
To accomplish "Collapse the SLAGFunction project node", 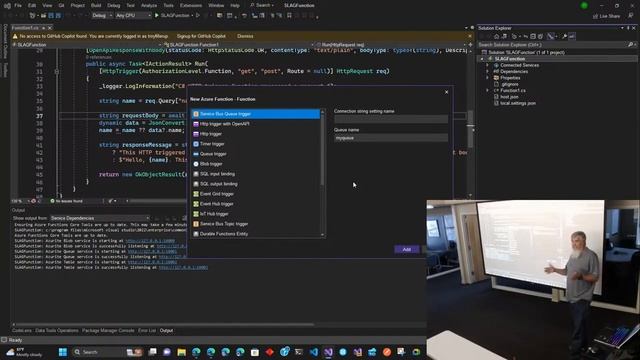I will [482, 59].
